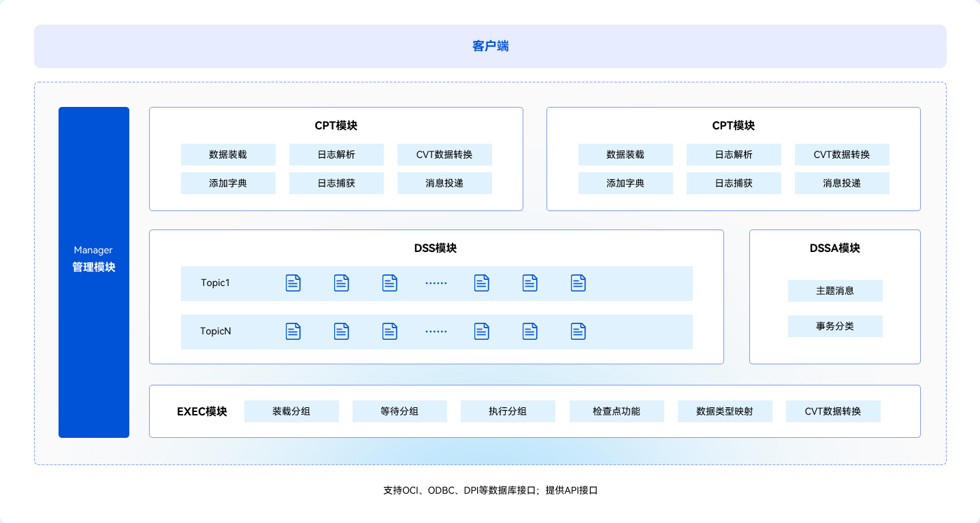Click the second document icon in TopicN row
This screenshot has width=980, height=523.
tap(341, 331)
